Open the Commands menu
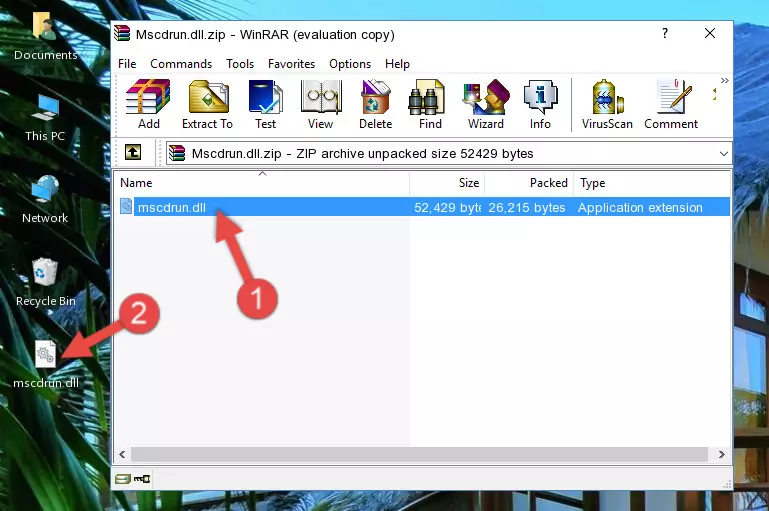Image resolution: width=769 pixels, height=511 pixels. click(x=181, y=64)
